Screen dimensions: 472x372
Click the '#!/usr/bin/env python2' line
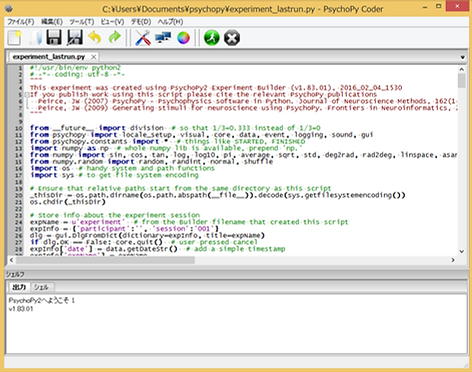point(75,68)
